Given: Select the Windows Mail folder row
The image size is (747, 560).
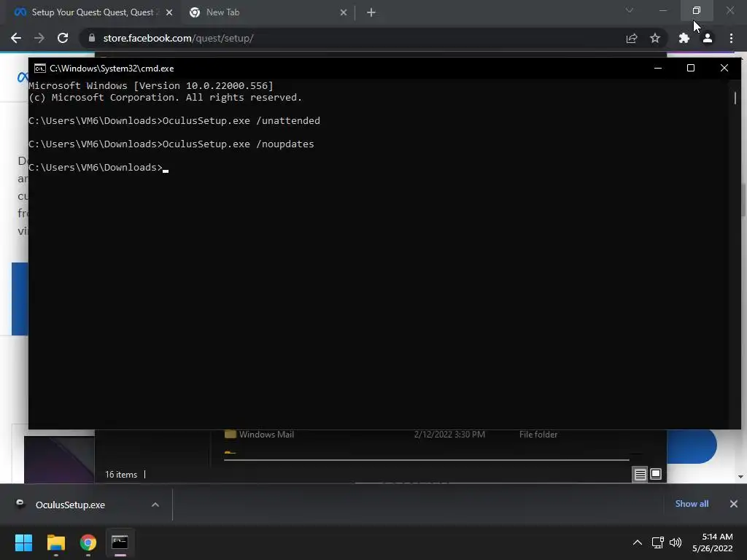Looking at the screenshot, I should pyautogui.click(x=426, y=435).
